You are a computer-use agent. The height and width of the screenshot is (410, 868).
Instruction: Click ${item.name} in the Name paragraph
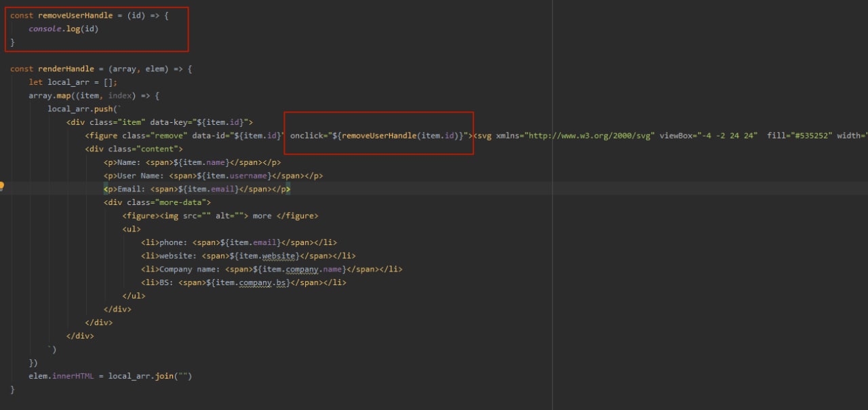(202, 162)
